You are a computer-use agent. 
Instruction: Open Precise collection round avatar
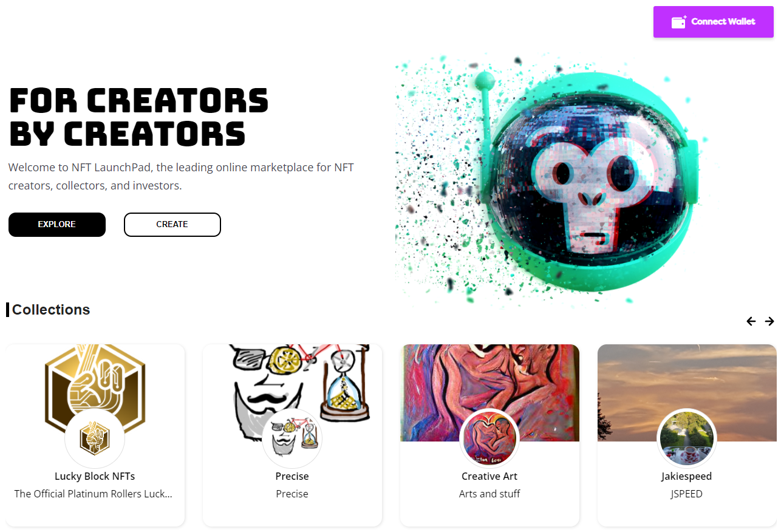coord(292,438)
